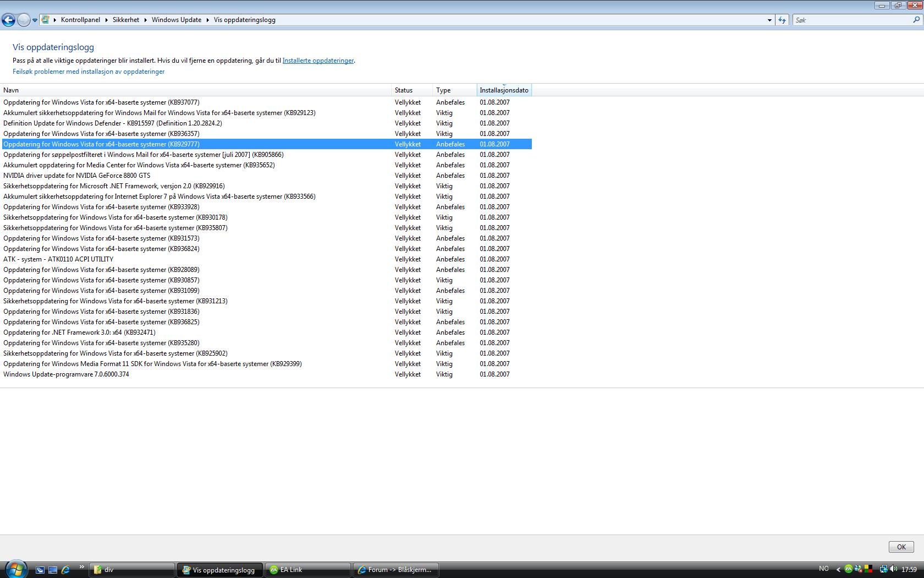Select the KB936824 update row

(267, 249)
